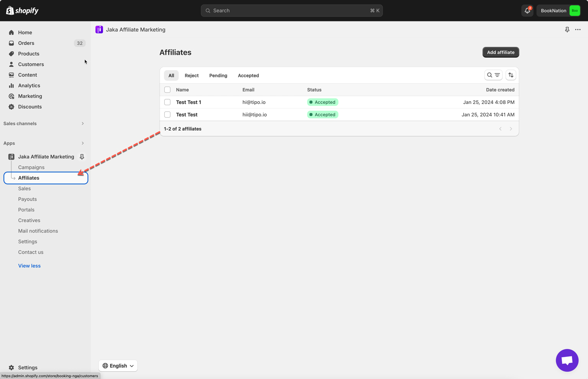Switch to the Pending tab
Image resolution: width=588 pixels, height=379 pixels.
[218, 75]
